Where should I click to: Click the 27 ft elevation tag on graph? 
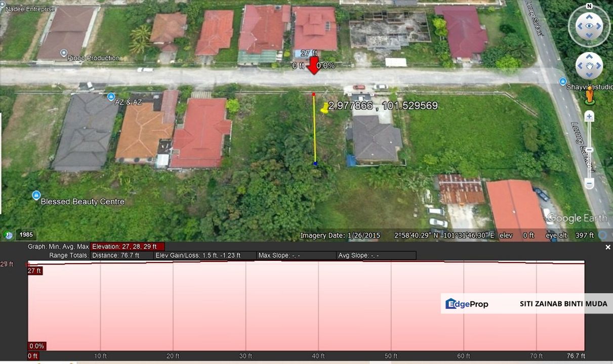point(34,271)
